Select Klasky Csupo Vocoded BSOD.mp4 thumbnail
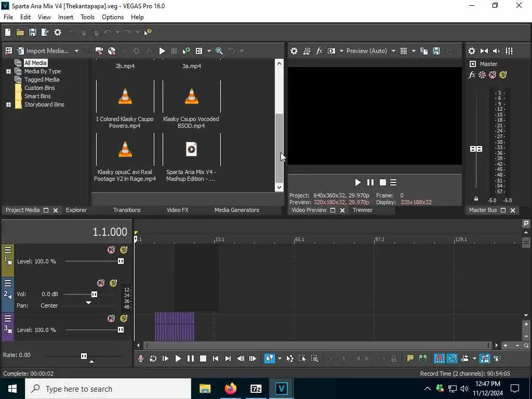The image size is (532, 399). (191, 96)
